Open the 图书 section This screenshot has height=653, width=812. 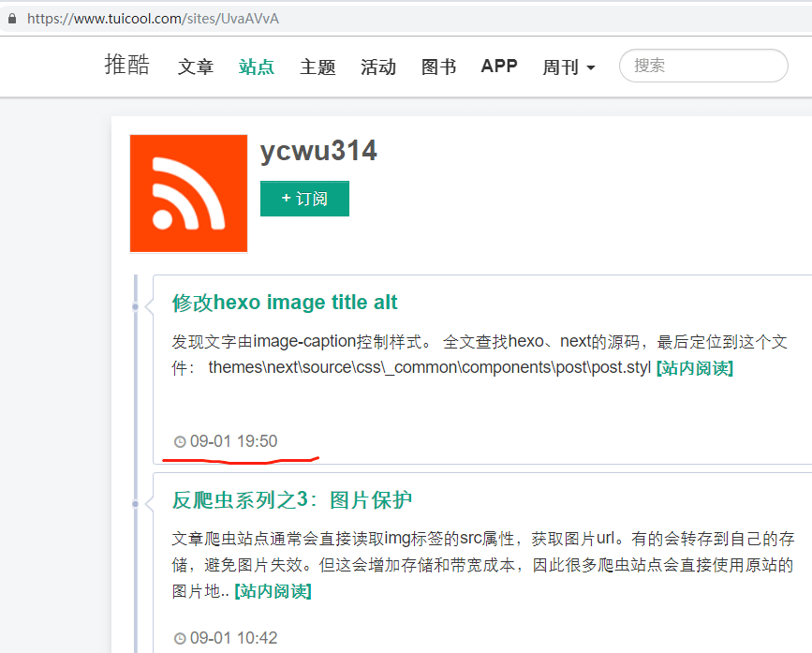point(438,67)
